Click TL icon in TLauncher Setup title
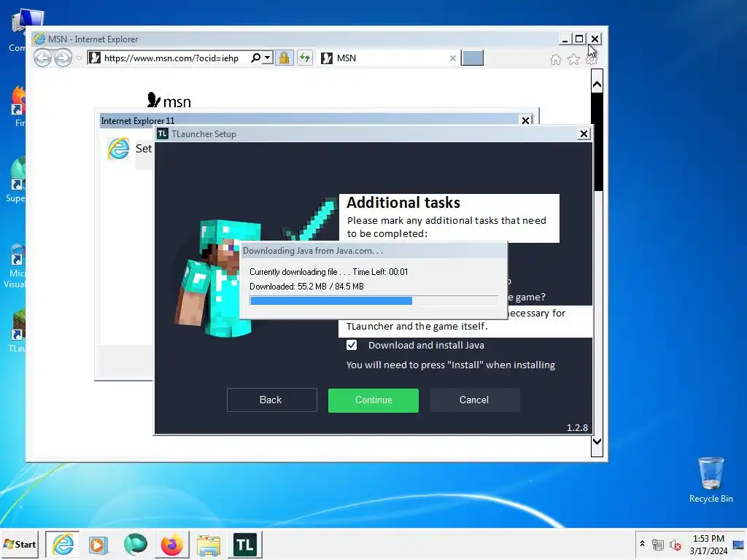 (x=163, y=134)
